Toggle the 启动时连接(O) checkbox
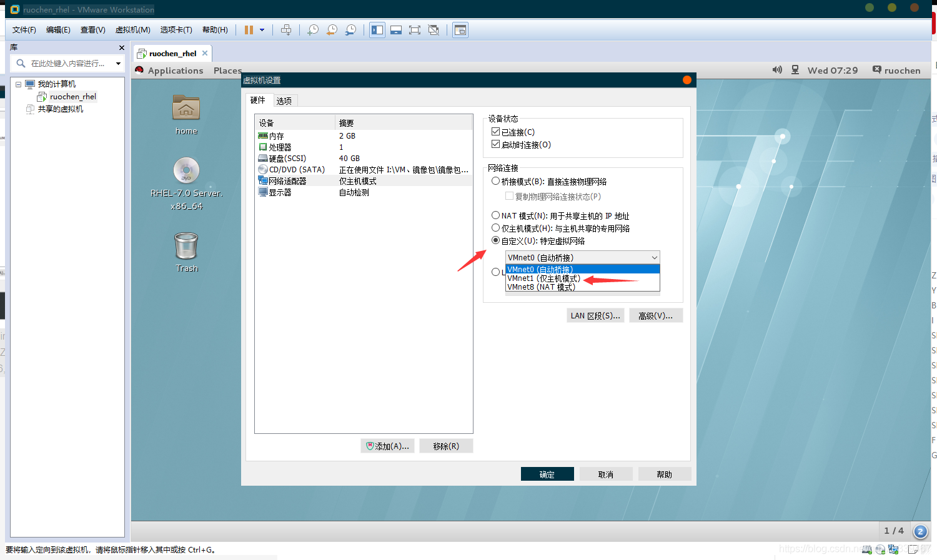 pos(496,144)
